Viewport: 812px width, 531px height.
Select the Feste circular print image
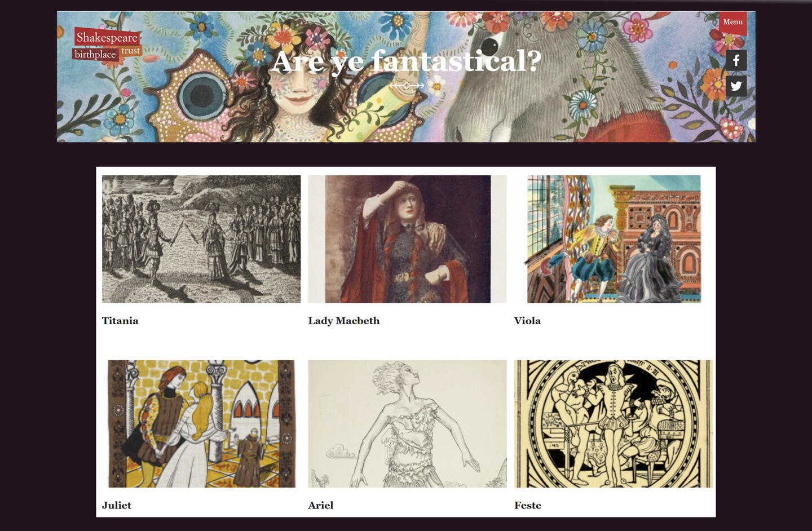pos(614,424)
